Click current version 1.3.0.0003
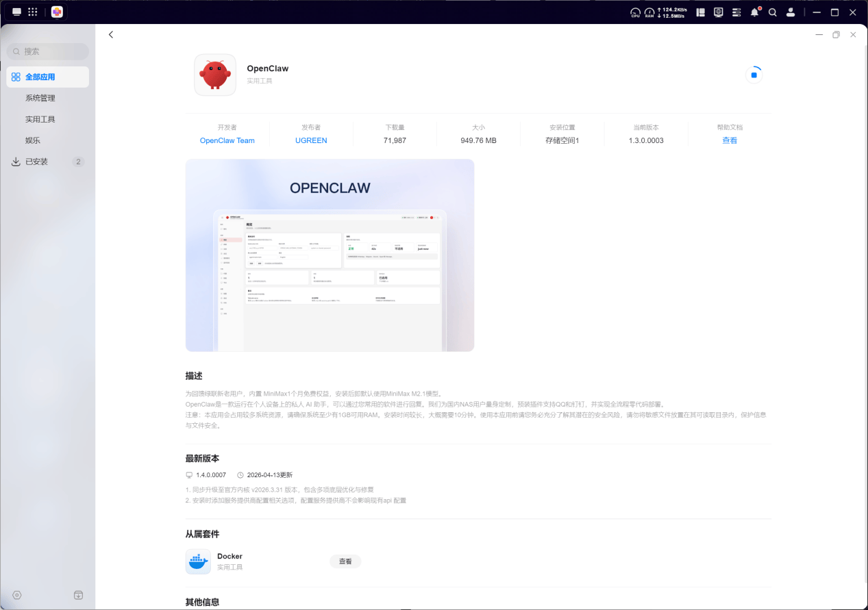868x610 pixels. [x=646, y=140]
